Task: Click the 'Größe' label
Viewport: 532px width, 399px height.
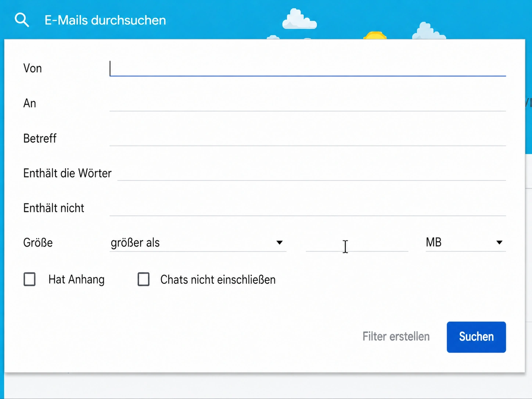Action: coord(38,242)
